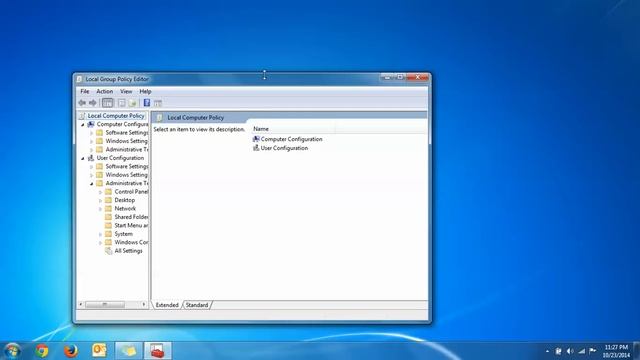The height and width of the screenshot is (360, 640).
Task: Expand Windows Settings under Computer Configuration
Action: click(x=92, y=141)
